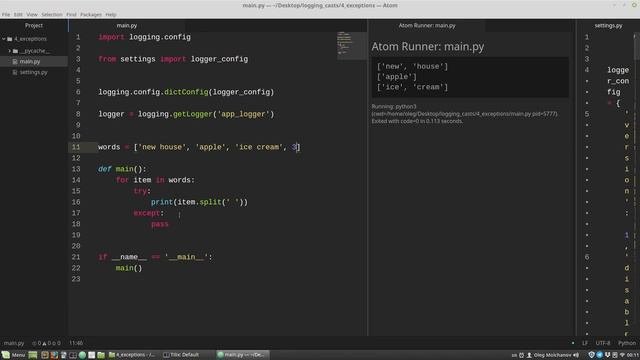Switch to 4_exceptions file manager window in taskbar
Screen dimensions: 640x360
[x=132, y=355]
